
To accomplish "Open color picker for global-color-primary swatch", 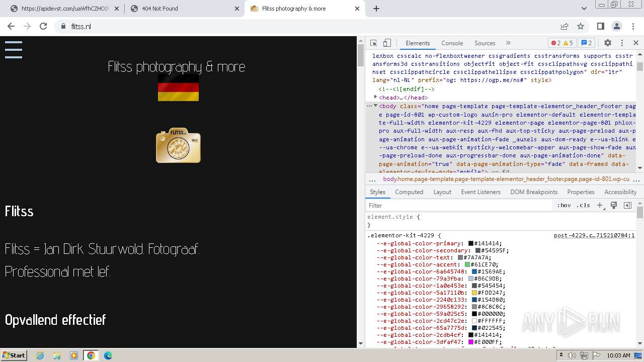I will (x=471, y=243).
